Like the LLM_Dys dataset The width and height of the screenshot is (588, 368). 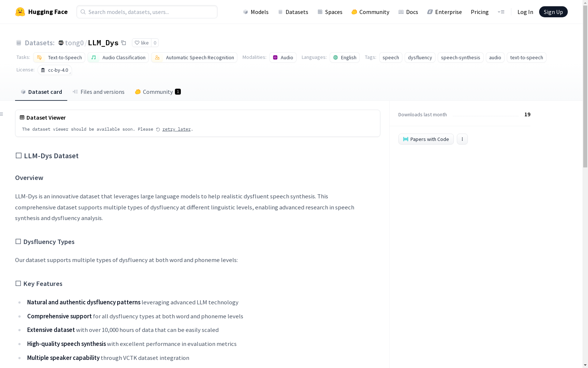(141, 43)
